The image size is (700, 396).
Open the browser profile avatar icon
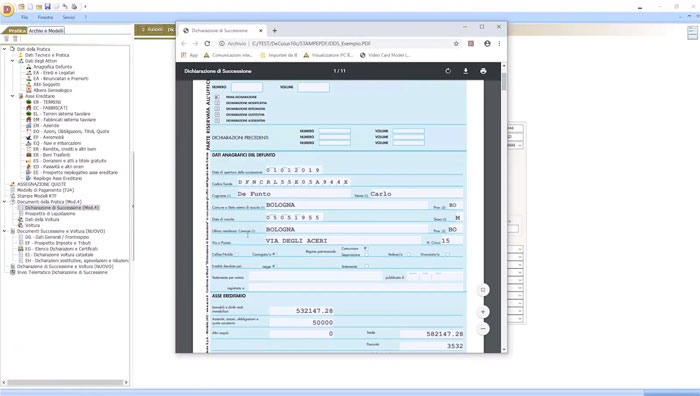487,43
